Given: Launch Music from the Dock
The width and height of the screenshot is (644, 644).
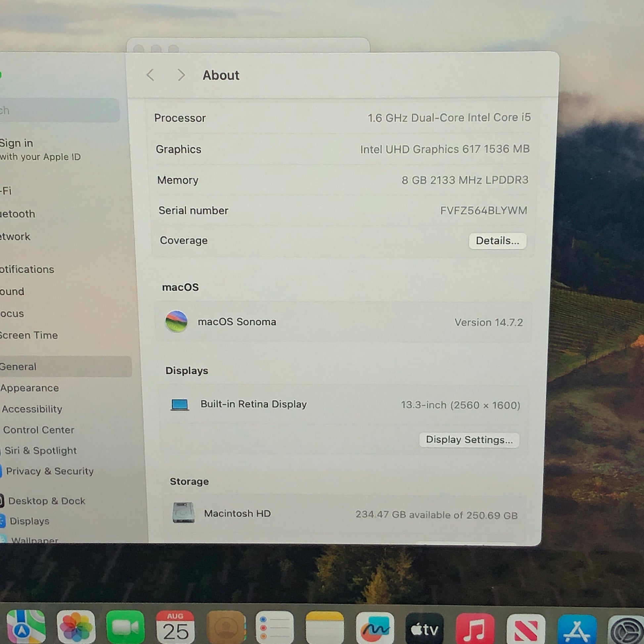Looking at the screenshot, I should 475,629.
